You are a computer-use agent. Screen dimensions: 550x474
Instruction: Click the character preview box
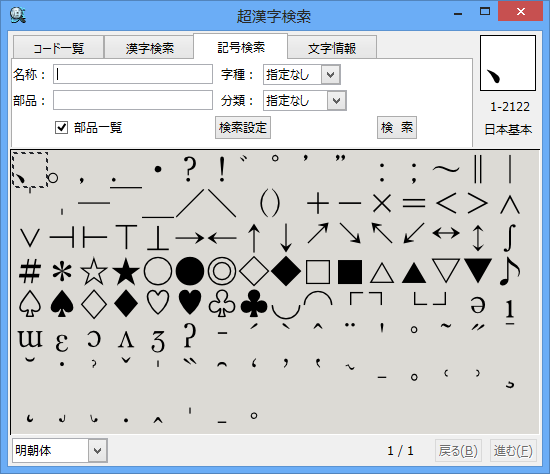[x=508, y=63]
